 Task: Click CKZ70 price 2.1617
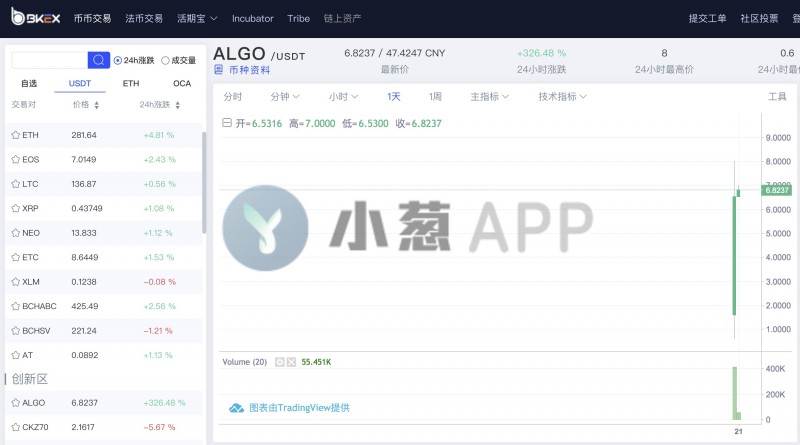click(x=83, y=428)
